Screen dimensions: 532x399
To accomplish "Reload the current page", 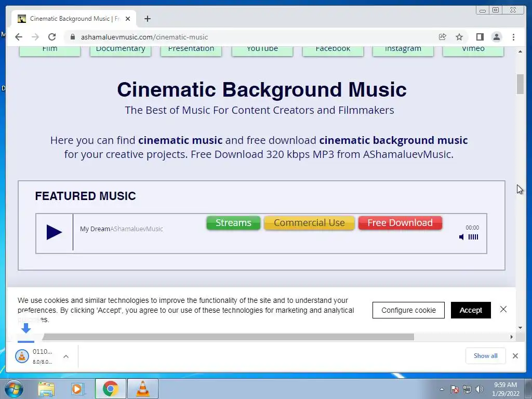I will [x=52, y=37].
